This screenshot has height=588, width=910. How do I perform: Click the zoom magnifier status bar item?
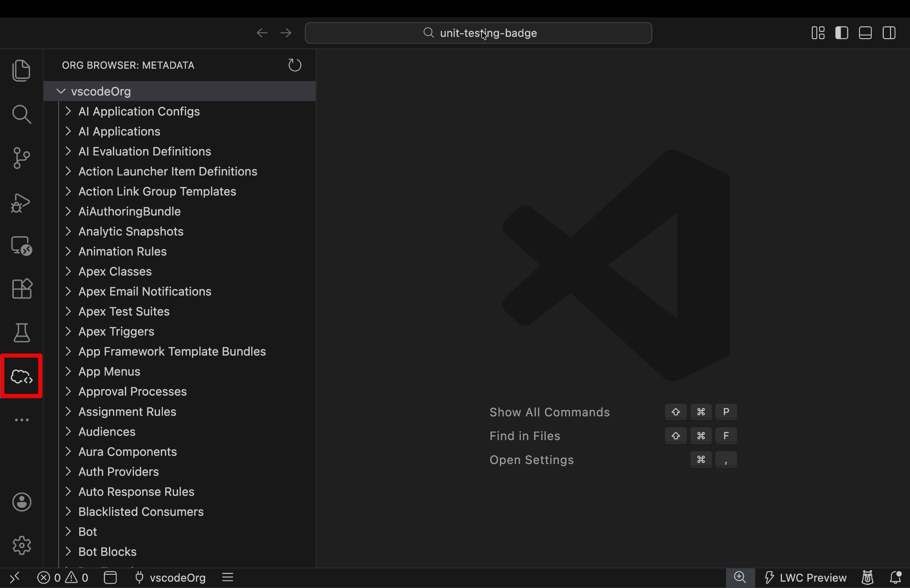(x=740, y=577)
